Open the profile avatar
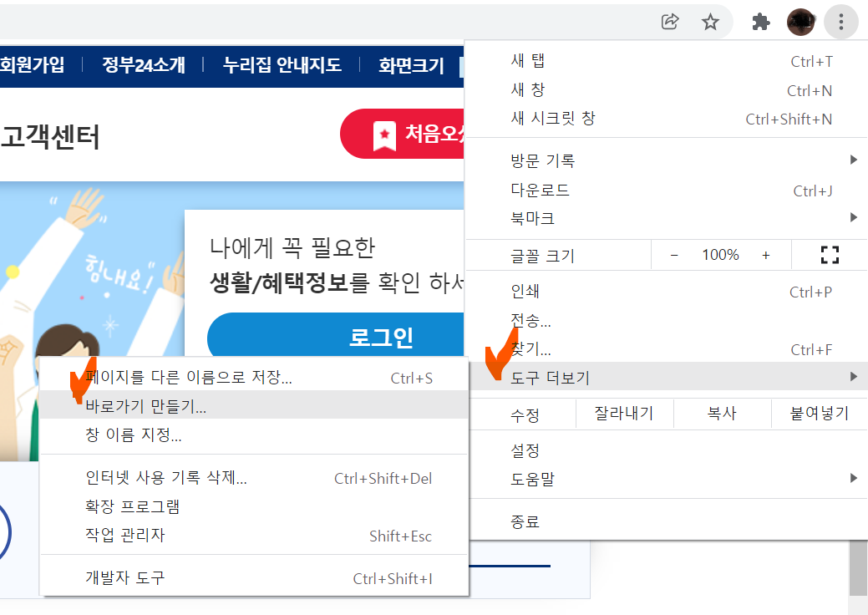 (x=800, y=22)
